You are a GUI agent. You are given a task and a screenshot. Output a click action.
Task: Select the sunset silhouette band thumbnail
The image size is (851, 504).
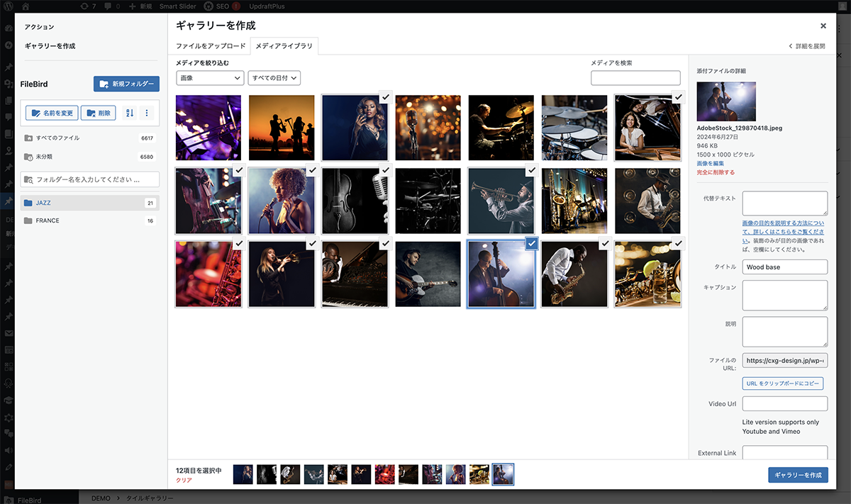pos(282,128)
